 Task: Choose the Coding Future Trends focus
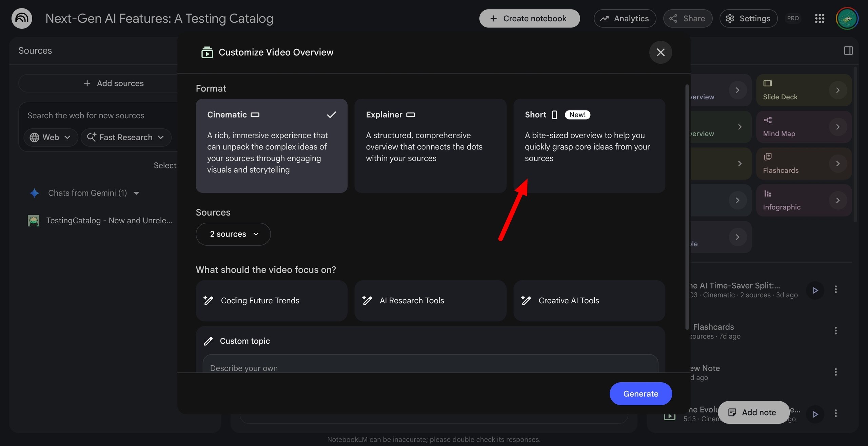(272, 301)
